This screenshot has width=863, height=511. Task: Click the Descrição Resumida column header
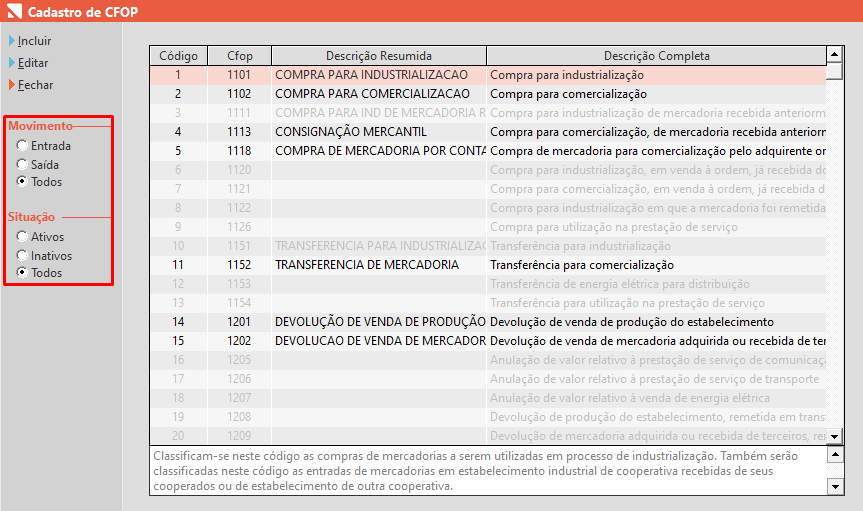tap(379, 56)
